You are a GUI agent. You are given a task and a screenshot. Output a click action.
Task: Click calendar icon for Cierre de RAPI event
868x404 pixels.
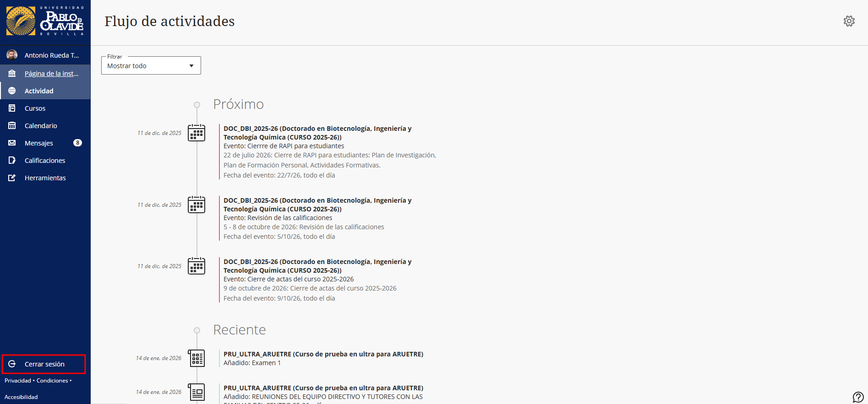197,133
